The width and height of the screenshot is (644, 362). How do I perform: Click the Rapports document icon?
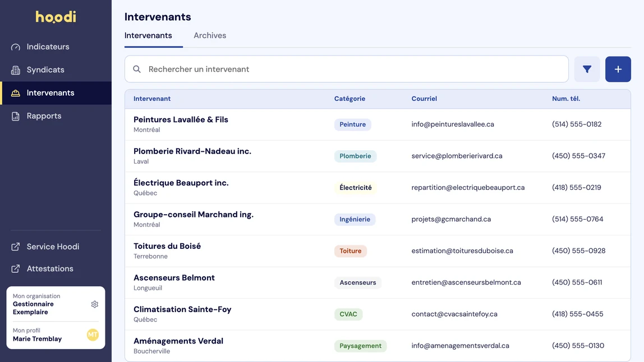[16, 116]
